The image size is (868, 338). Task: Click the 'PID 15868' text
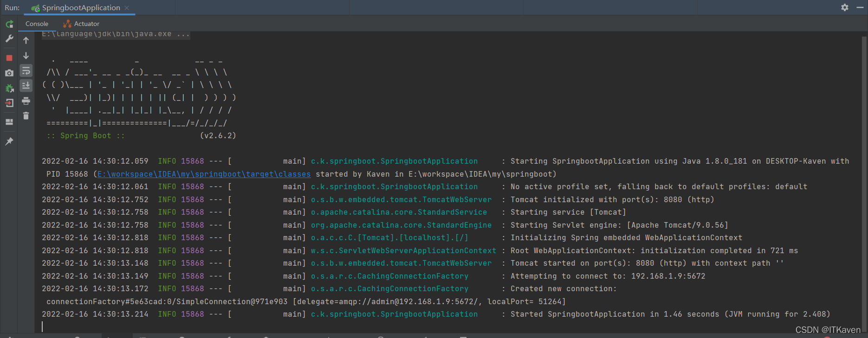[67, 174]
